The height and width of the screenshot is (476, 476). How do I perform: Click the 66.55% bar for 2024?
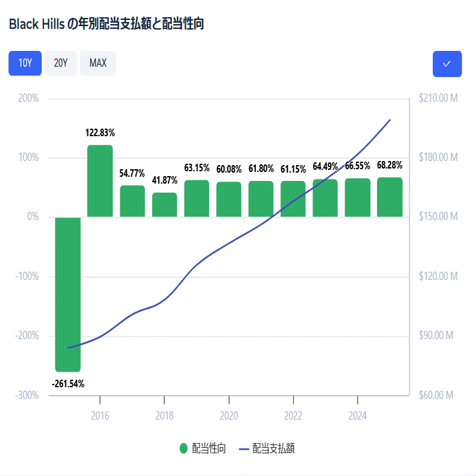358,197
